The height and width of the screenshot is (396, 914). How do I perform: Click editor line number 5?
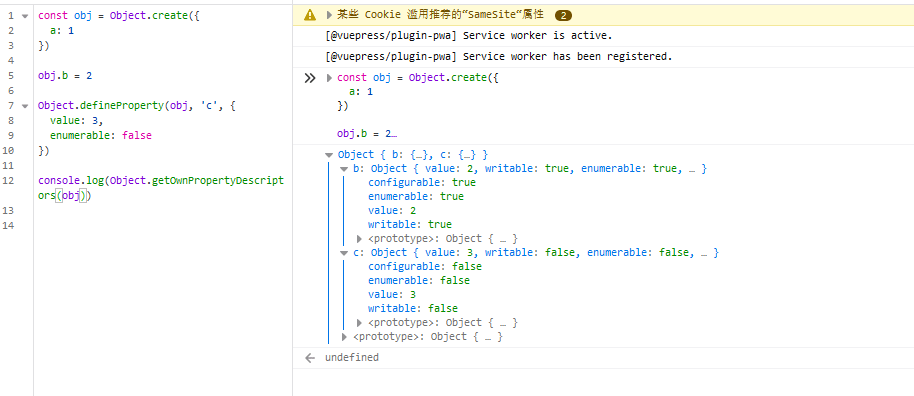point(11,76)
